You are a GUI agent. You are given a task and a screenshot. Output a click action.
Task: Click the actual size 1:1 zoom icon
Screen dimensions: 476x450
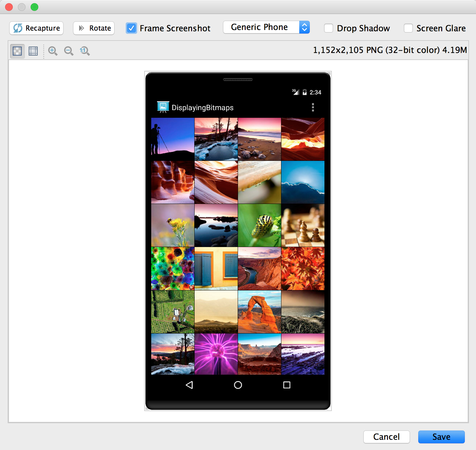coord(85,51)
